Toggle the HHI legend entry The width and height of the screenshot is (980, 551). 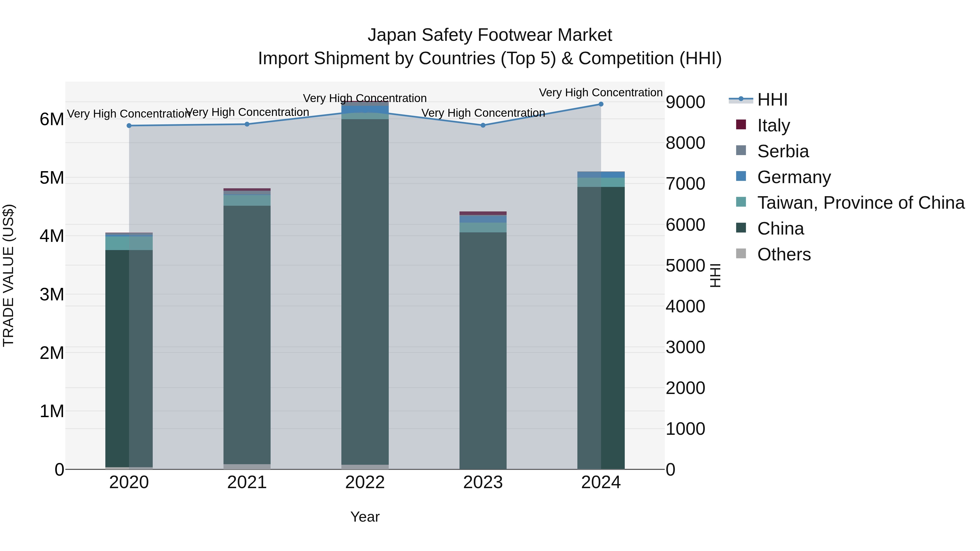click(x=758, y=100)
